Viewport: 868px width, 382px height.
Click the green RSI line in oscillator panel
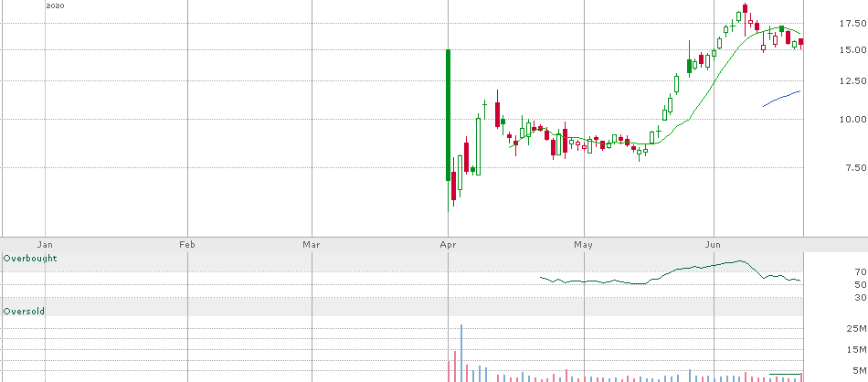pyautogui.click(x=670, y=273)
